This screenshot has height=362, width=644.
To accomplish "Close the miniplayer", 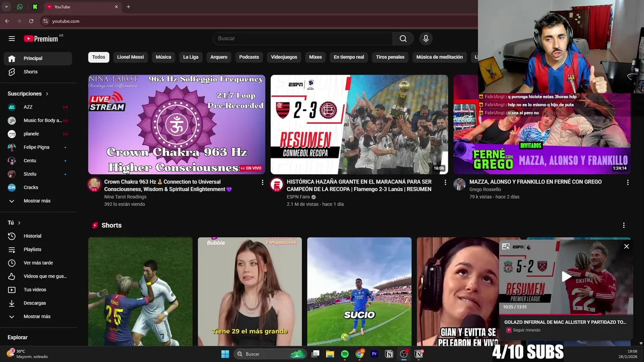I will click(x=626, y=246).
